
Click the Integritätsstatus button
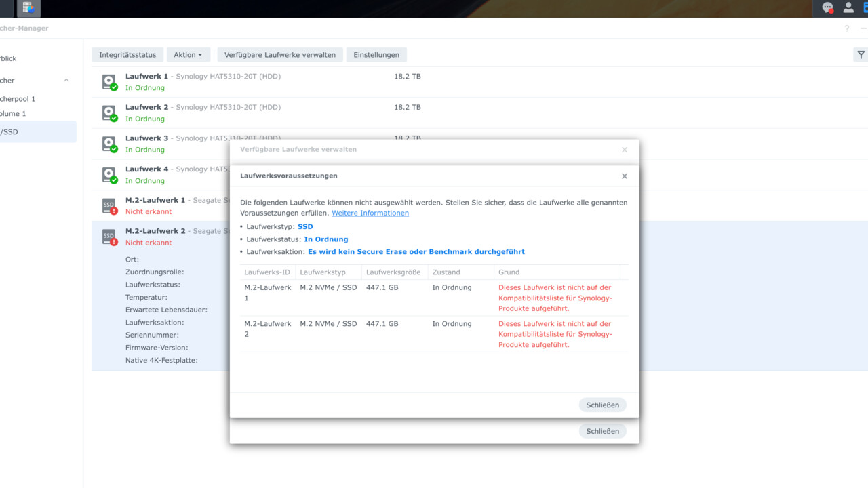pyautogui.click(x=127, y=54)
